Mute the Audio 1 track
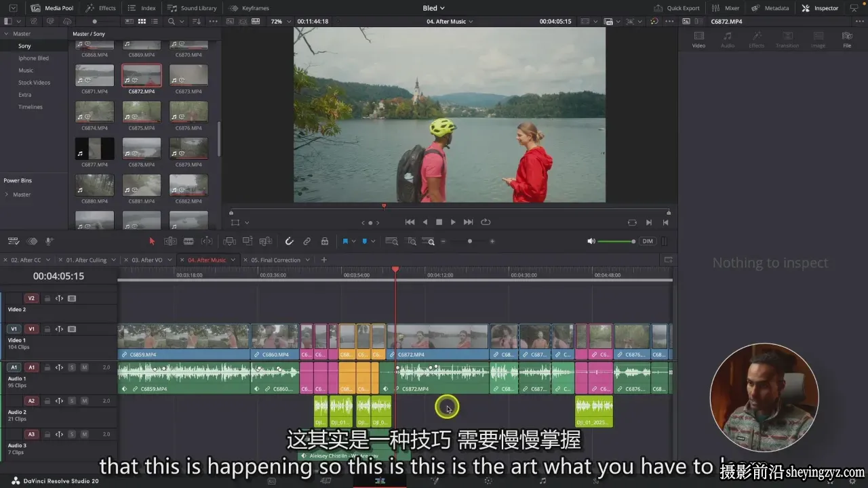This screenshot has width=868, height=488. coord(84,367)
